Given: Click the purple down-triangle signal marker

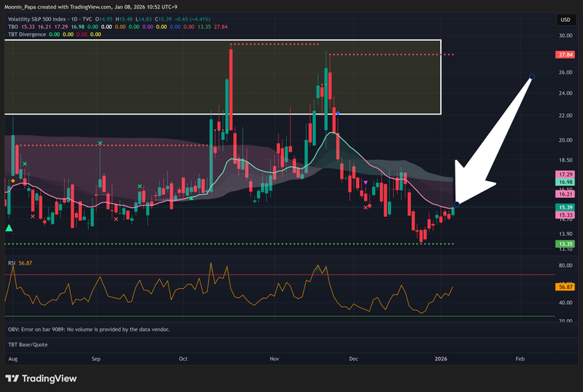Looking at the screenshot, I should click(366, 182).
